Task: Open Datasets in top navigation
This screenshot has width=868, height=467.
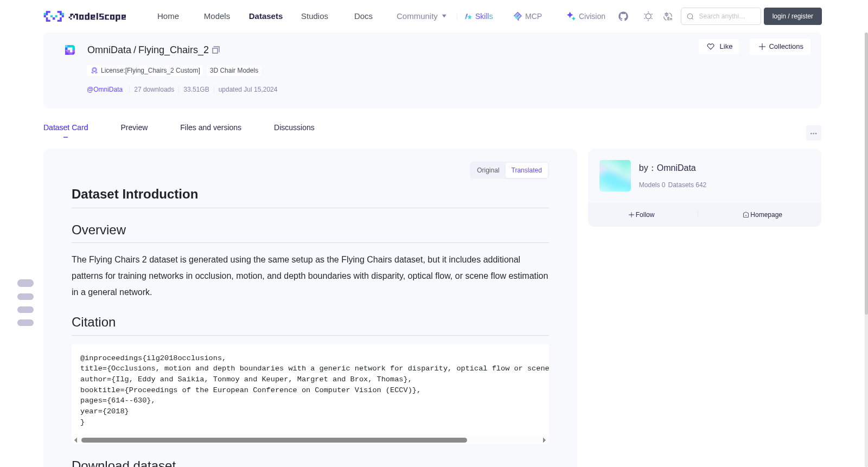Action: 266,16
